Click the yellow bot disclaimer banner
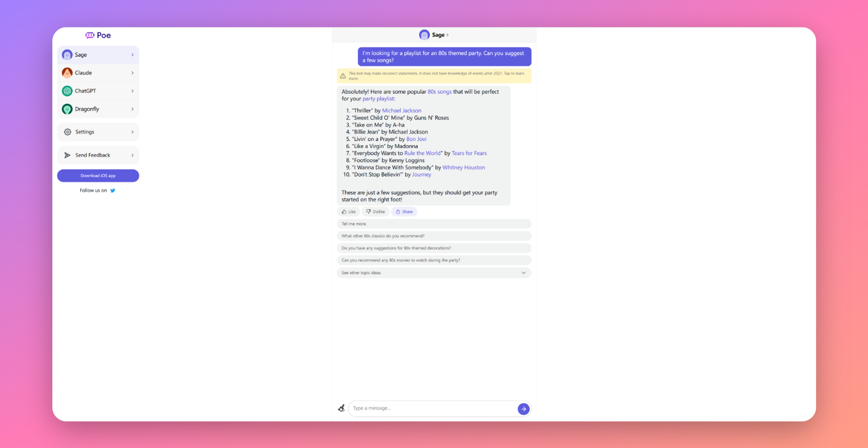Viewport: 868px width, 448px height. 434,76
